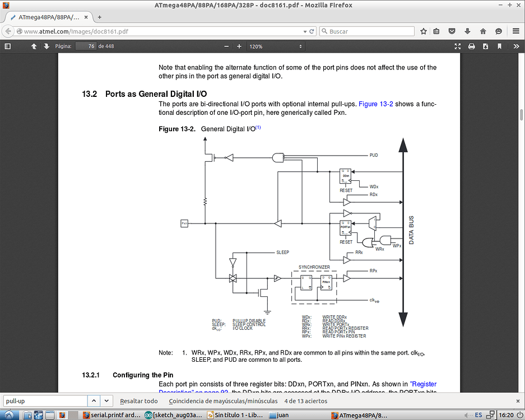Expand the extra toolbar tools with double chevron
The image size is (525, 420).
pos(515,46)
